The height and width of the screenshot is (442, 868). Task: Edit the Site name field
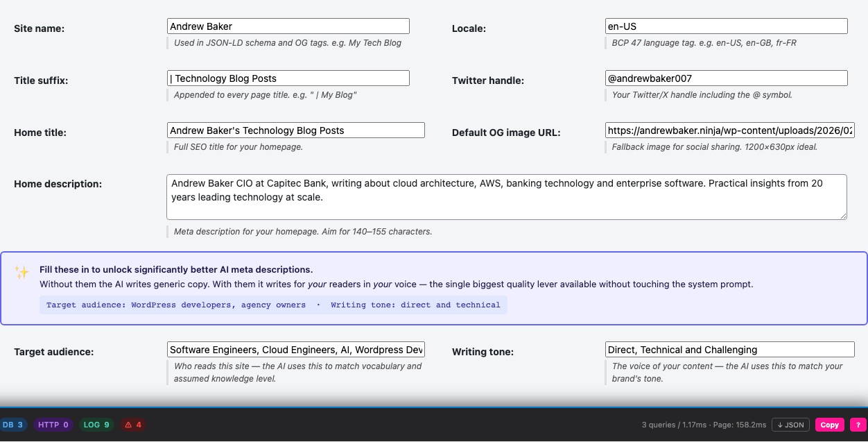pyautogui.click(x=288, y=26)
